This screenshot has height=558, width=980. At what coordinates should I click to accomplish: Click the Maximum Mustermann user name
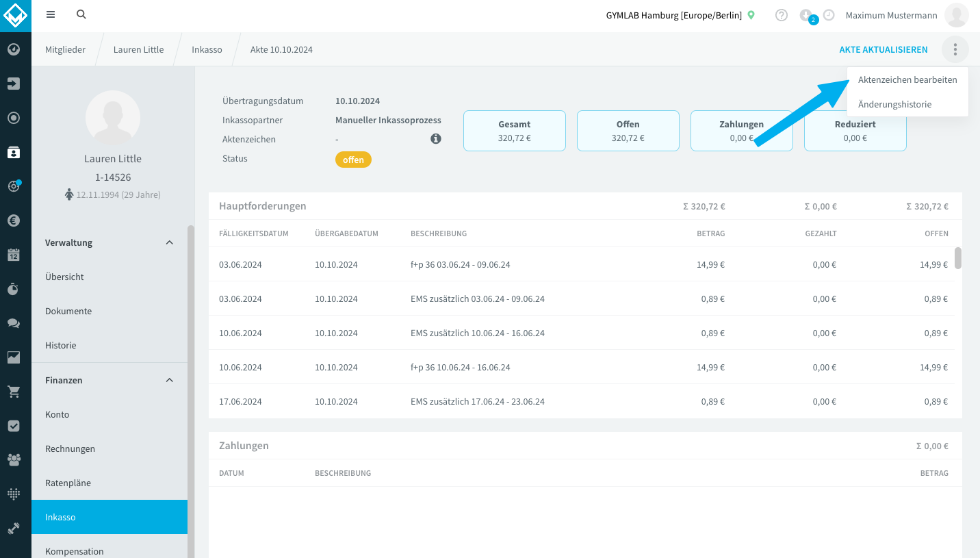[891, 15]
